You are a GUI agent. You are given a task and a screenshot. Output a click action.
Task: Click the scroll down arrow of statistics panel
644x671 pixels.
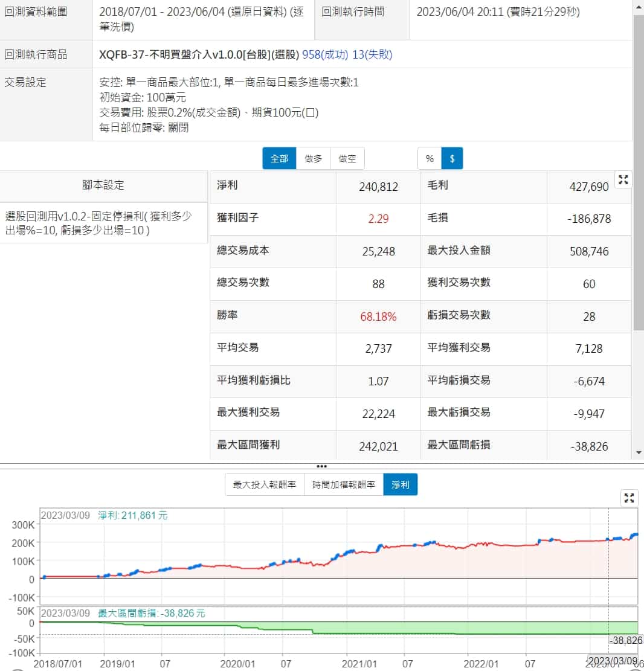[638, 452]
